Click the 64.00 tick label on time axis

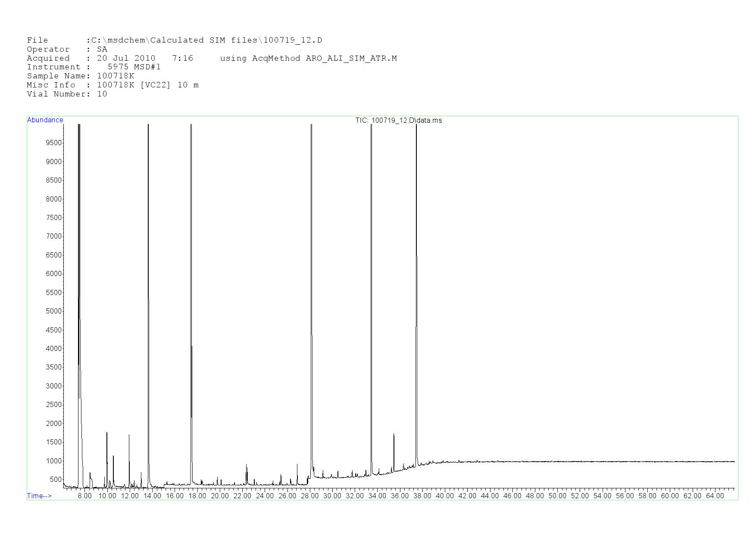click(715, 496)
